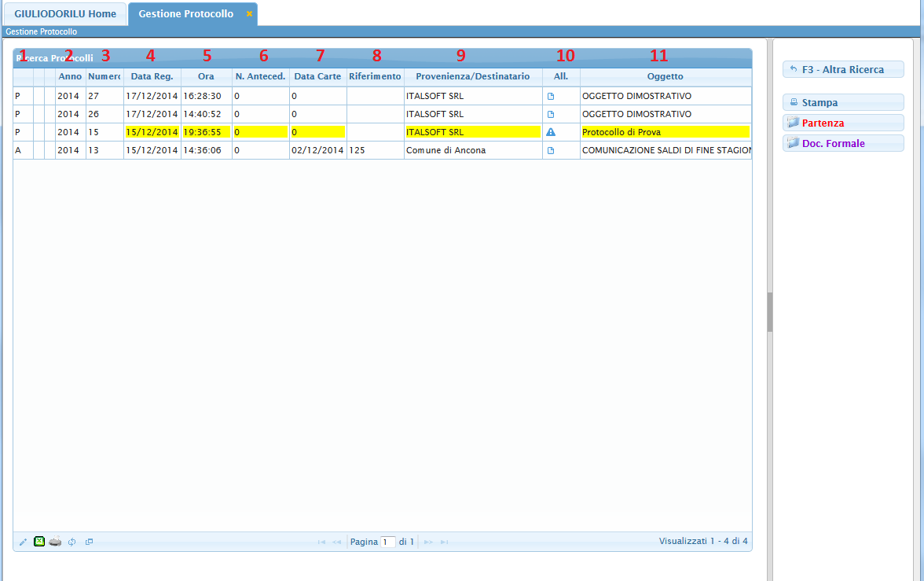The image size is (924, 581).
Task: Open attachment icon for Comune di Ancona row
Action: [x=550, y=150]
